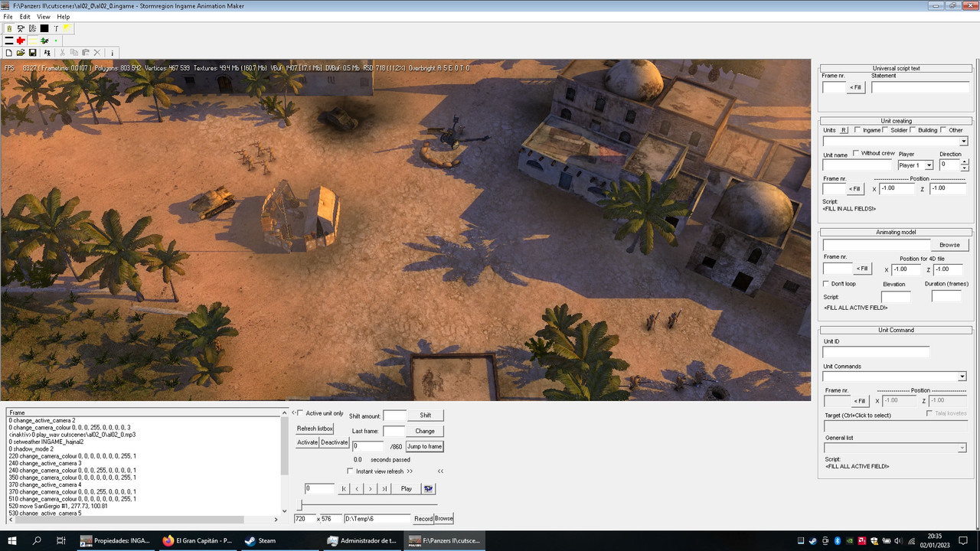Open the View menu
The width and height of the screenshot is (980, 551).
[x=44, y=17]
